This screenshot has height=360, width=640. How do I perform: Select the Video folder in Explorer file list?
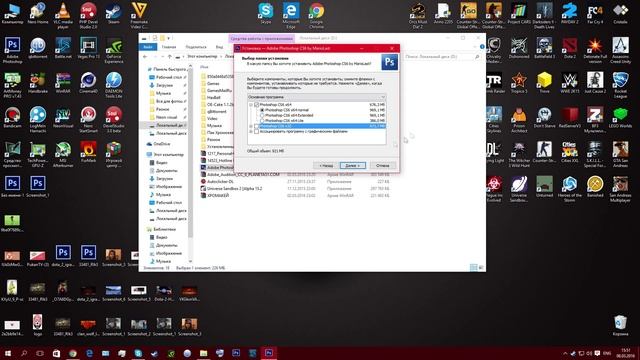coord(209,118)
